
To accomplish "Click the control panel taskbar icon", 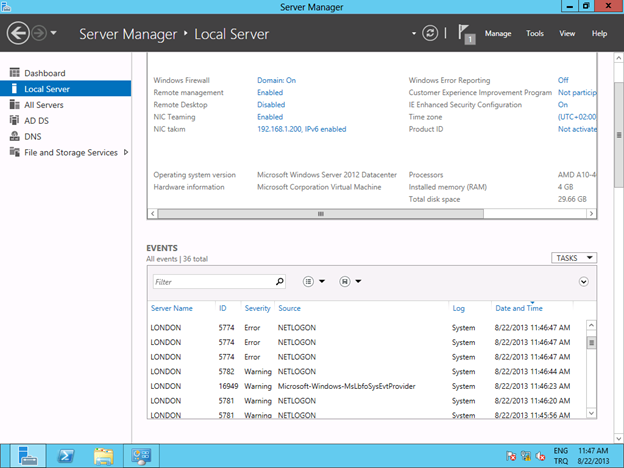I will [141, 456].
